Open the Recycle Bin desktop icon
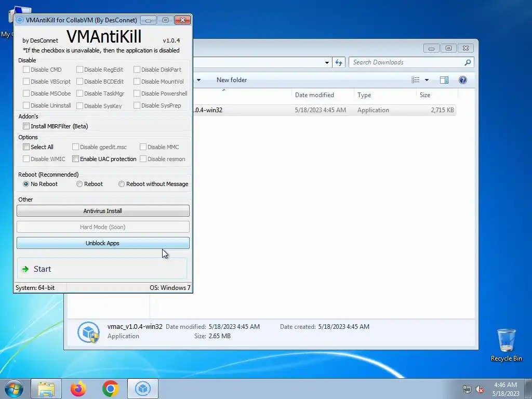 (x=506, y=345)
